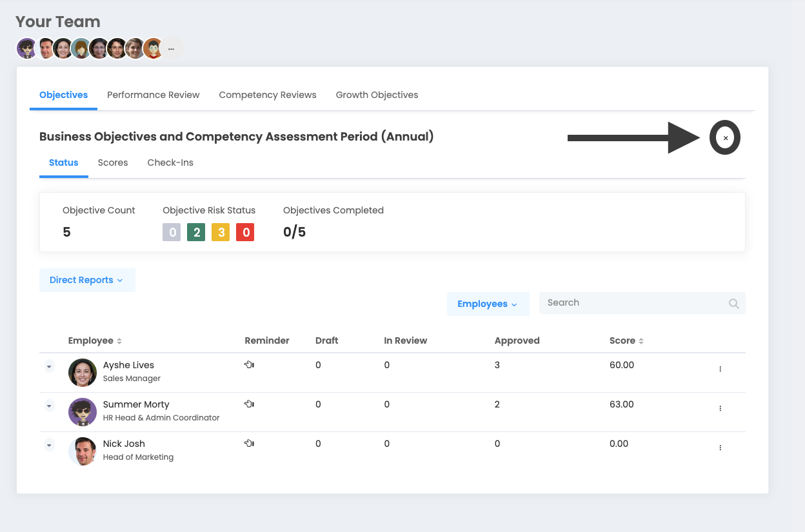The height and width of the screenshot is (532, 805).
Task: Close the assessment period panel
Action: [x=725, y=138]
